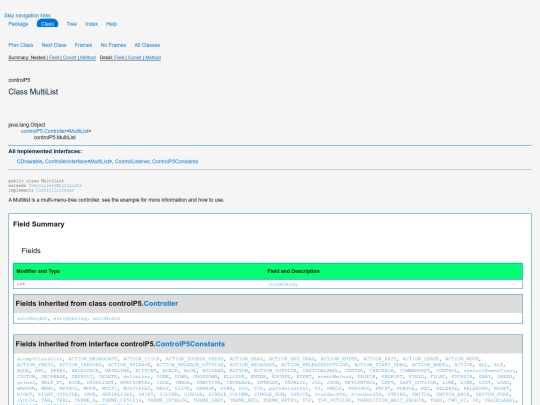Open the acceptClassList constant link

pos(40,359)
